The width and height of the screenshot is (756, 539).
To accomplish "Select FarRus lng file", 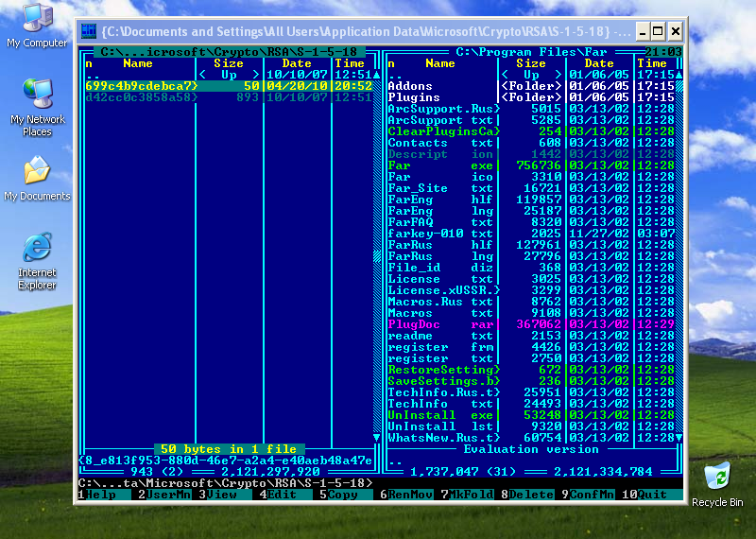I will (531, 256).
